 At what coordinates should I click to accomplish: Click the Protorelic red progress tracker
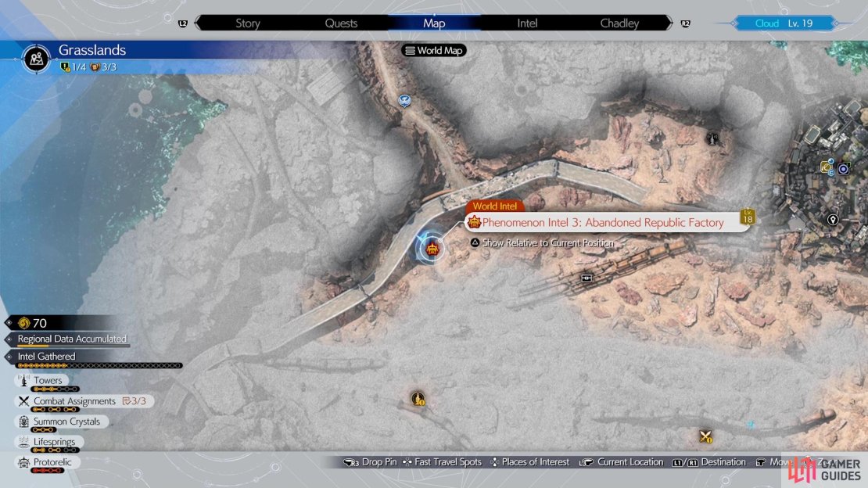(x=48, y=471)
